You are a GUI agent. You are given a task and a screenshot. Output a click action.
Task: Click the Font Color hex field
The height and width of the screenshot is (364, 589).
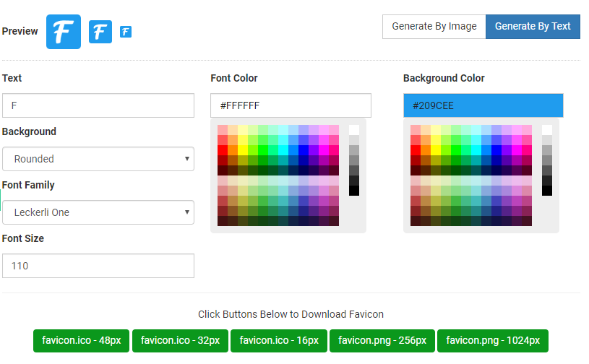291,105
